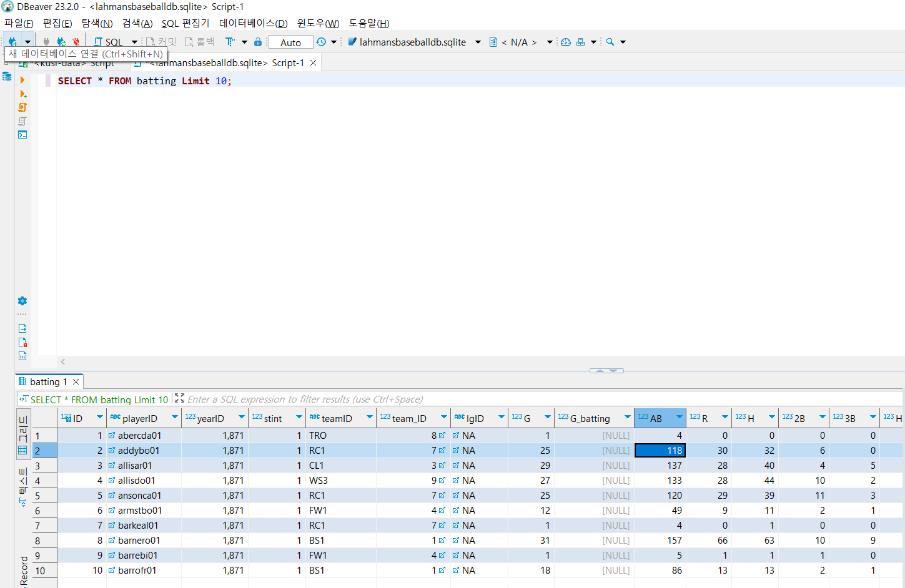The width and height of the screenshot is (905, 588).
Task: Click the lgID column header
Action: click(x=479, y=418)
